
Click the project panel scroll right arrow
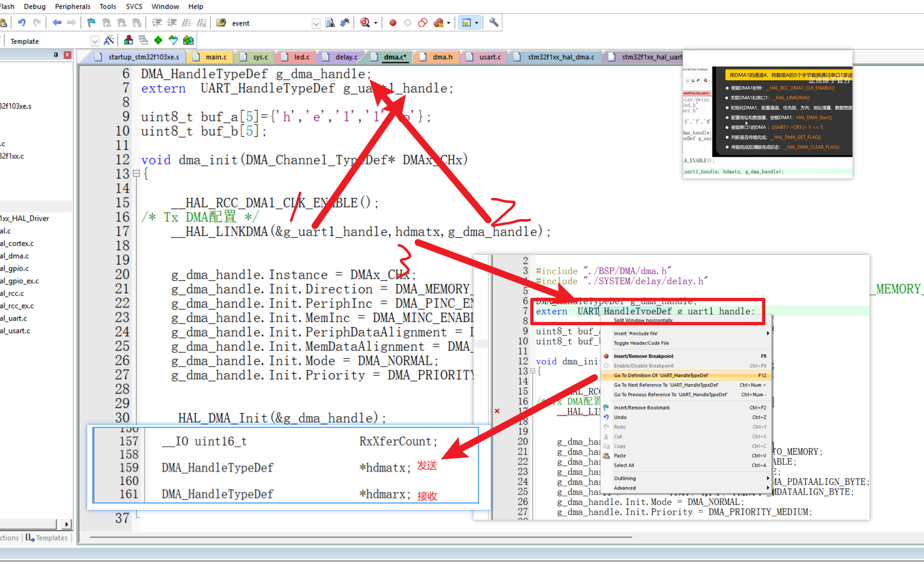click(x=66, y=524)
